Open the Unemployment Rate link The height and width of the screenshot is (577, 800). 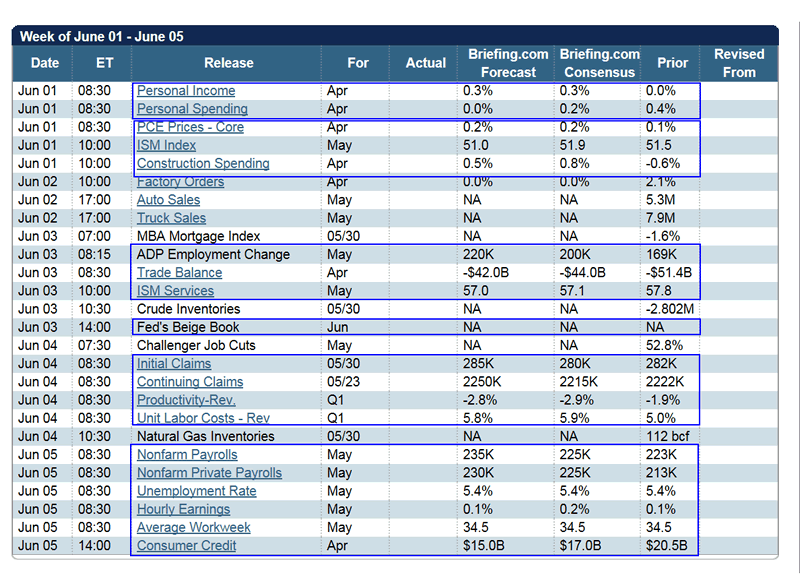[196, 491]
